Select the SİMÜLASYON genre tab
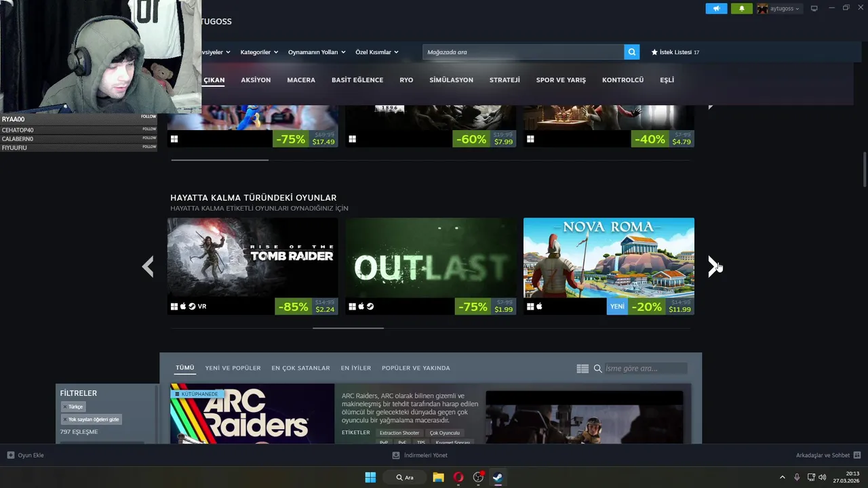This screenshot has height=488, width=868. [x=451, y=80]
